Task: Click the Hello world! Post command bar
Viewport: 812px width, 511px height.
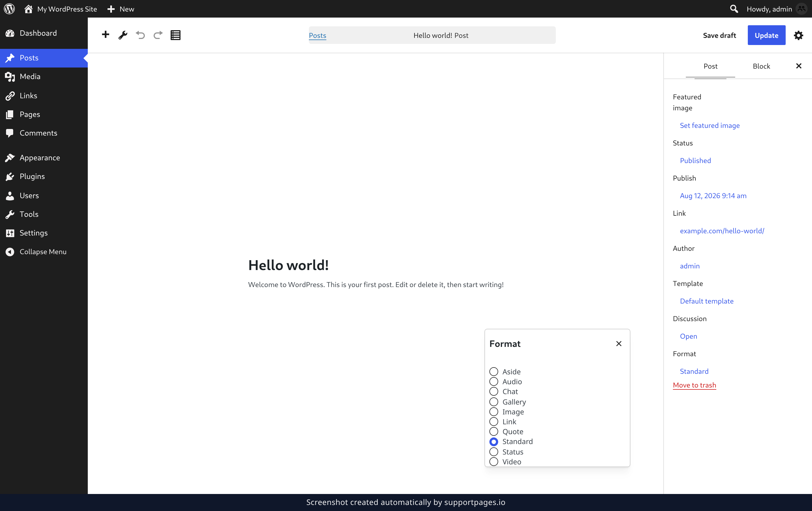Action: [432, 35]
